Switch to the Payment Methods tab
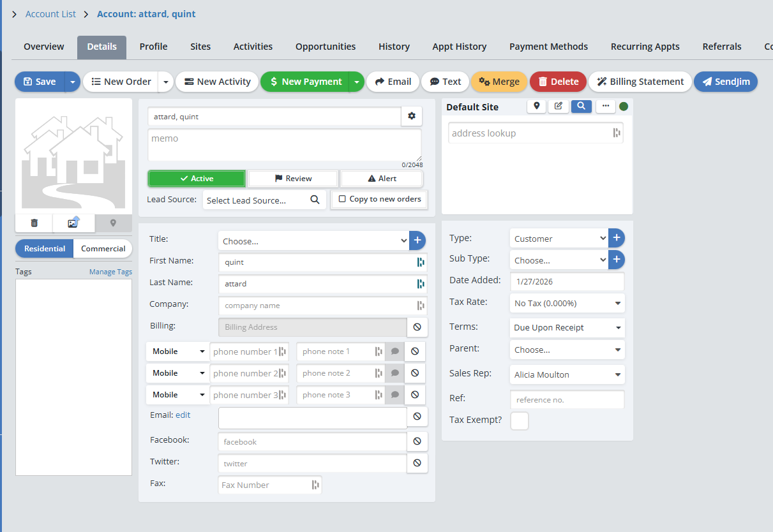The image size is (773, 532). [x=548, y=47]
